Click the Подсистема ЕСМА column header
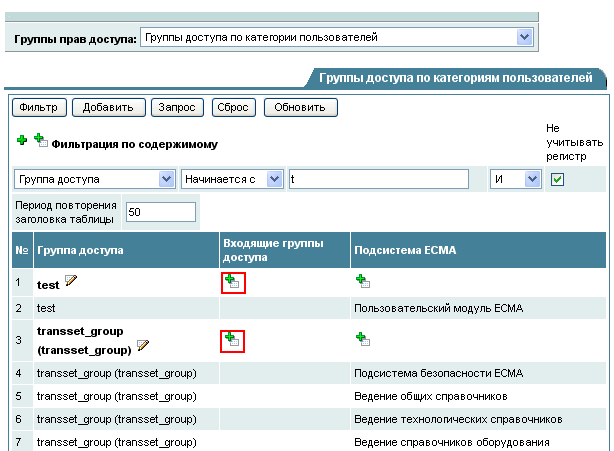The width and height of the screenshot is (614, 451). (478, 250)
